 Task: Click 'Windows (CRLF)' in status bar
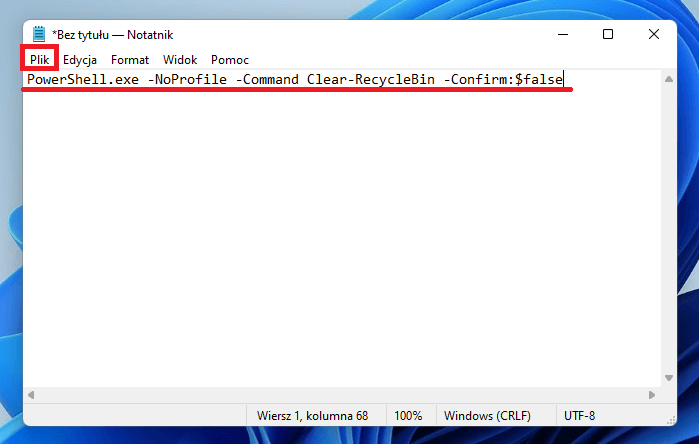tap(487, 416)
